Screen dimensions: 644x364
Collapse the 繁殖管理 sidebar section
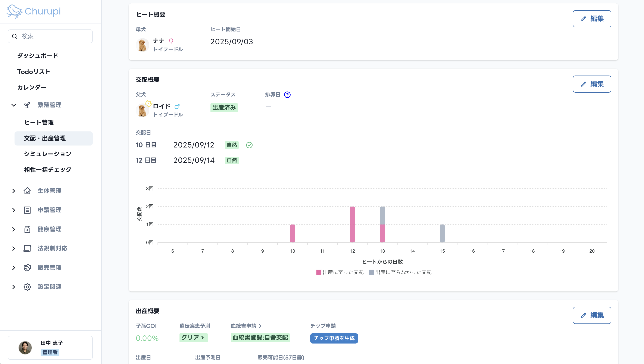(x=13, y=105)
